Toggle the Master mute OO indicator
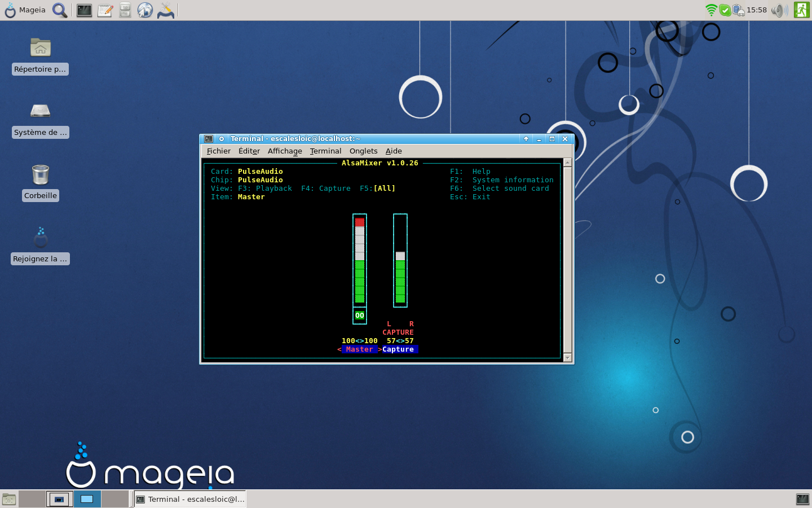 point(360,316)
